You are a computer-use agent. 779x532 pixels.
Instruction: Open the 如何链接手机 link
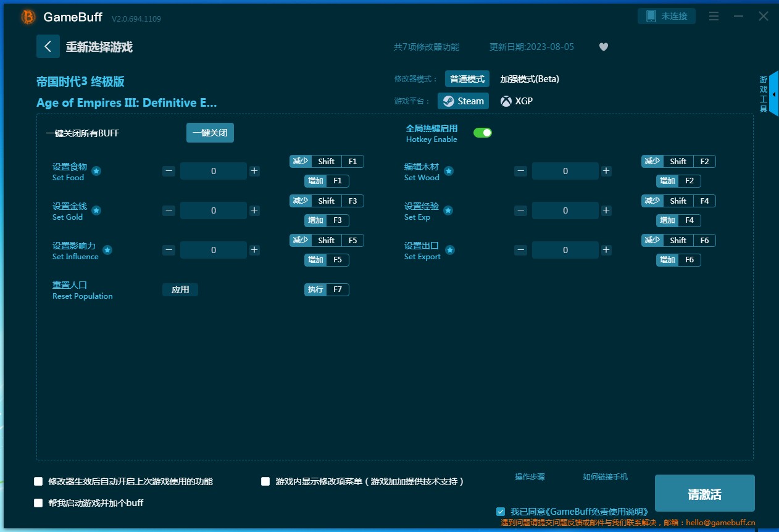coord(606,476)
